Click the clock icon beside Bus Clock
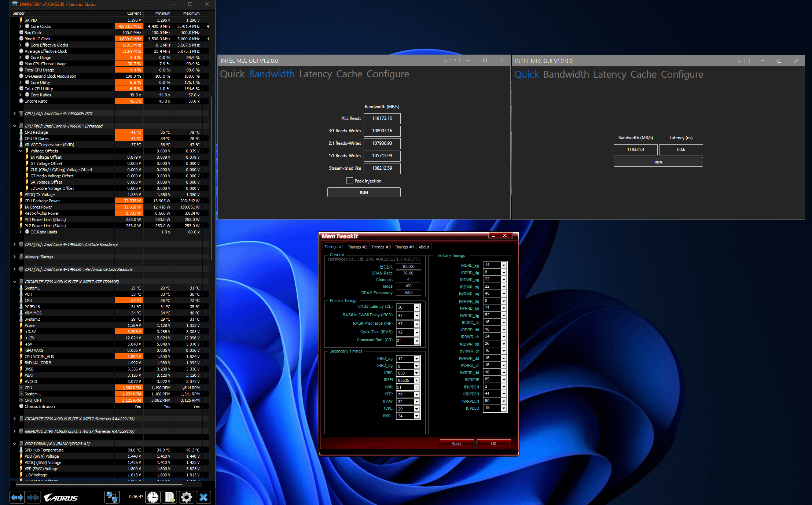This screenshot has height=505, width=812. click(x=21, y=33)
